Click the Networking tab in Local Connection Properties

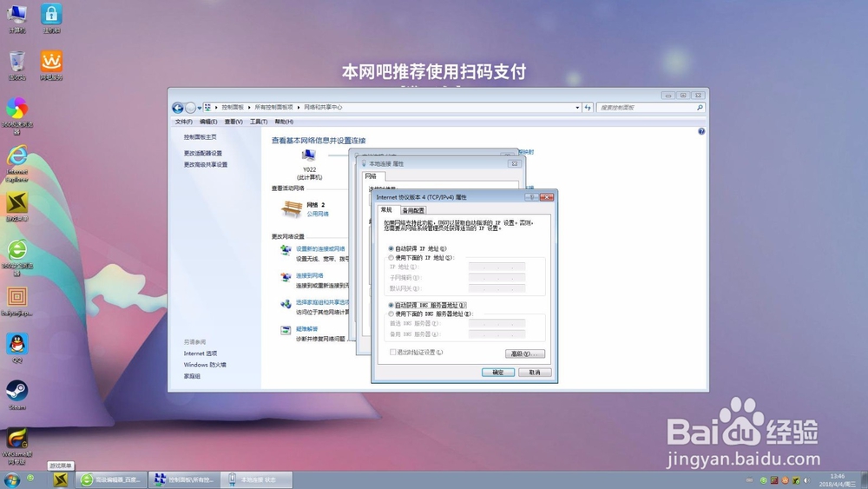(372, 176)
